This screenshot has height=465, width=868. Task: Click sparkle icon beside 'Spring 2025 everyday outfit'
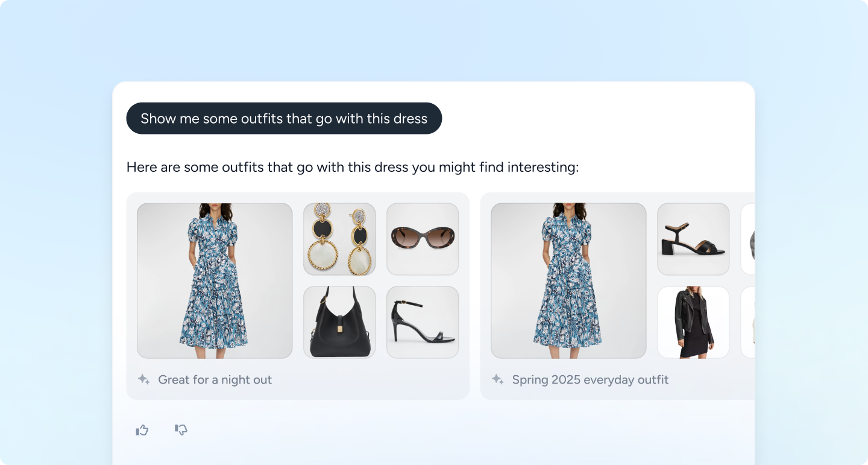[497, 379]
